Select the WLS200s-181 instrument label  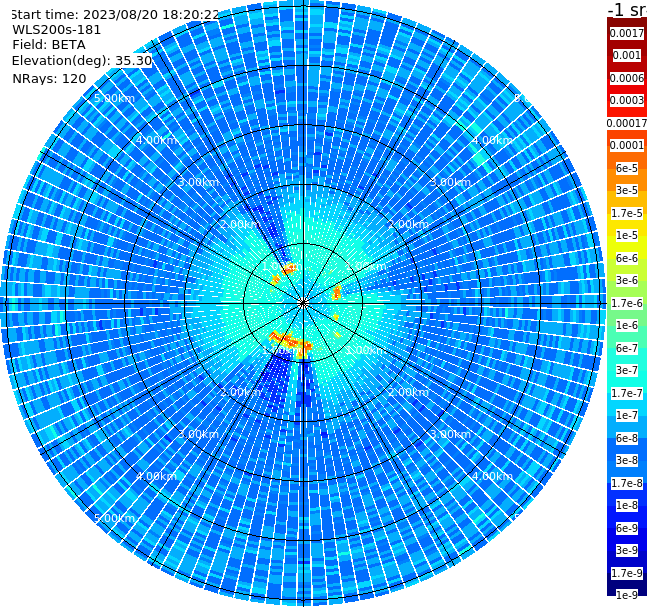pyautogui.click(x=57, y=30)
